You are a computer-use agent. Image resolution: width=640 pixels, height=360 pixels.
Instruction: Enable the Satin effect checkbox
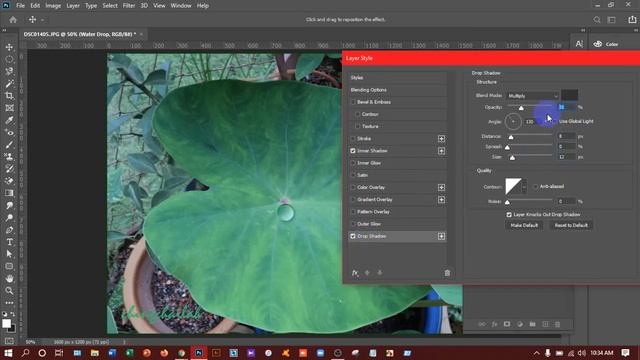click(x=353, y=175)
